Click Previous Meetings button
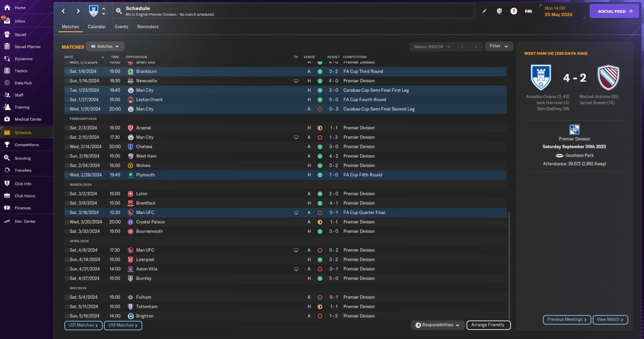The image size is (644, 339). click(567, 319)
